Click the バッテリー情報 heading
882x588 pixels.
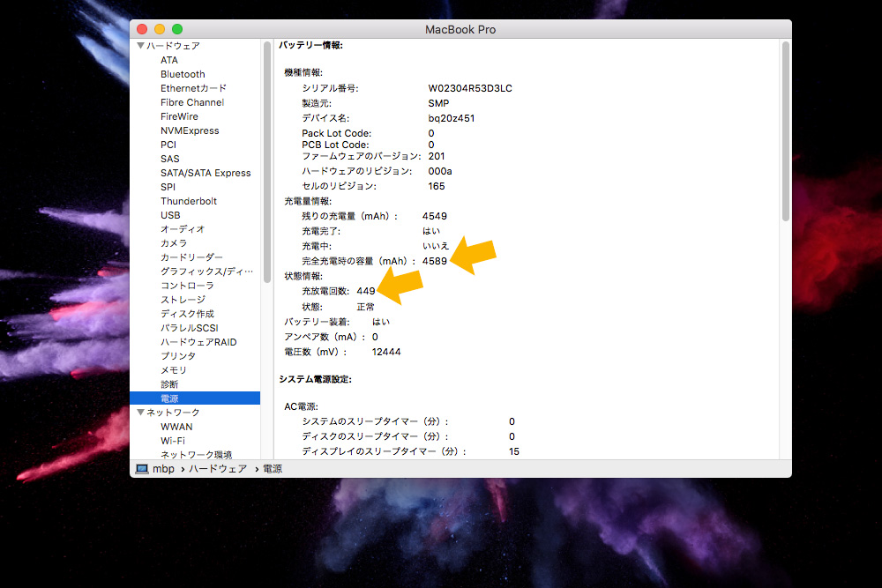point(311,45)
